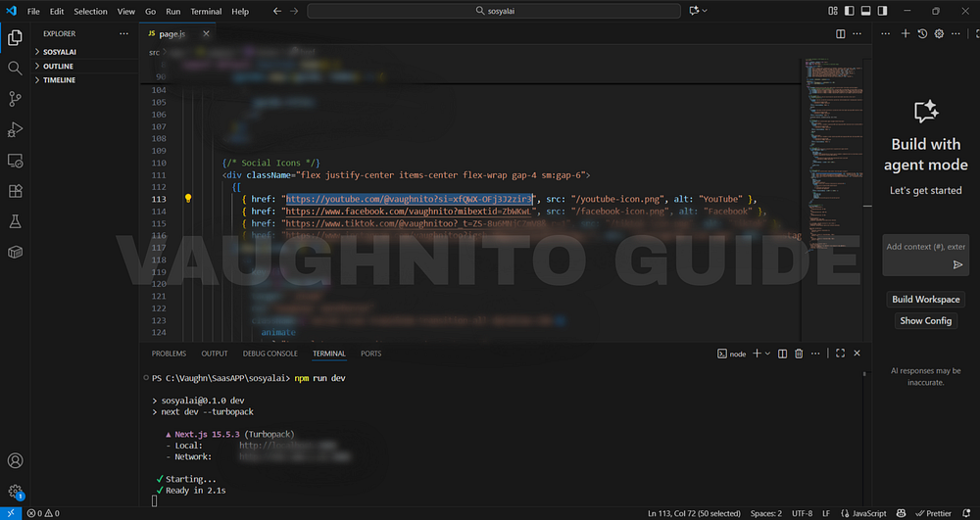Focus the Add context chat input
The height and width of the screenshot is (520, 980).
tap(926, 247)
